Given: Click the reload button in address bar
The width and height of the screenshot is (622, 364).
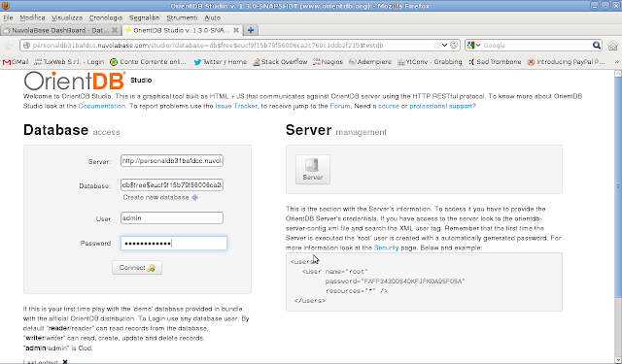Looking at the screenshot, I should pyautogui.click(x=454, y=46).
